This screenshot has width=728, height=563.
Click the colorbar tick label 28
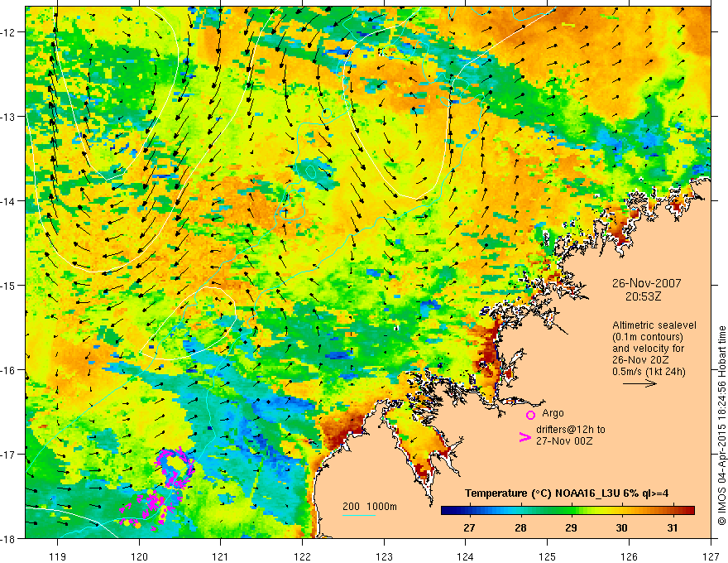pos(520,527)
